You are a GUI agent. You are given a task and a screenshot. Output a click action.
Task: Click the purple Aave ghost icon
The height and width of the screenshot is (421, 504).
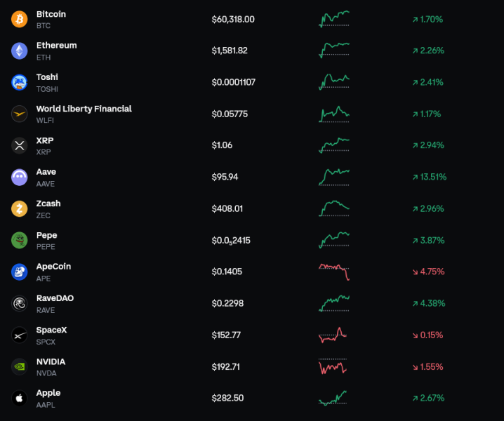(19, 177)
